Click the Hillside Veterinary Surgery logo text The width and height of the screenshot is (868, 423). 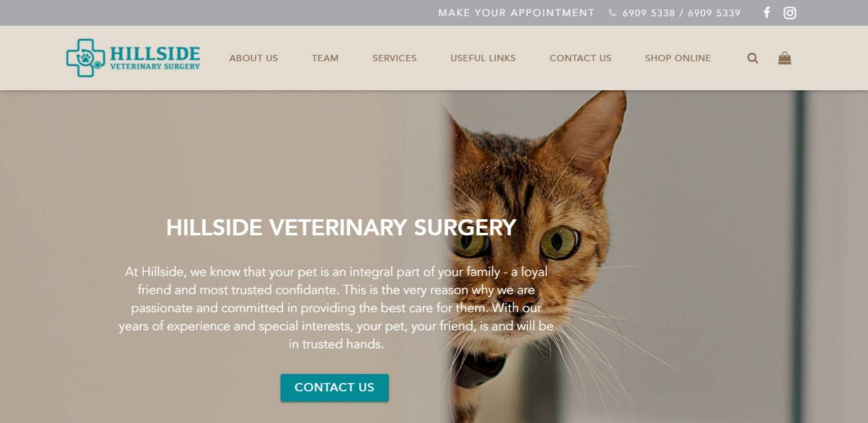pos(155,57)
